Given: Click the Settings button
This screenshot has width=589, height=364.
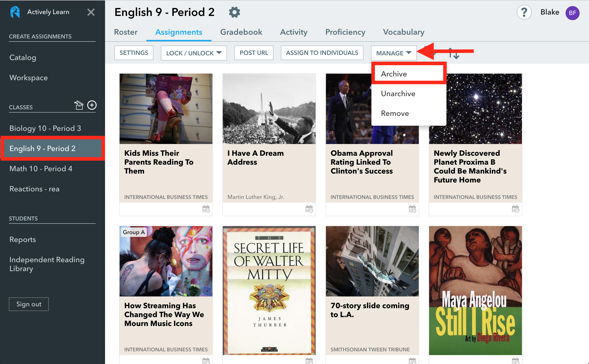Looking at the screenshot, I should 134,53.
